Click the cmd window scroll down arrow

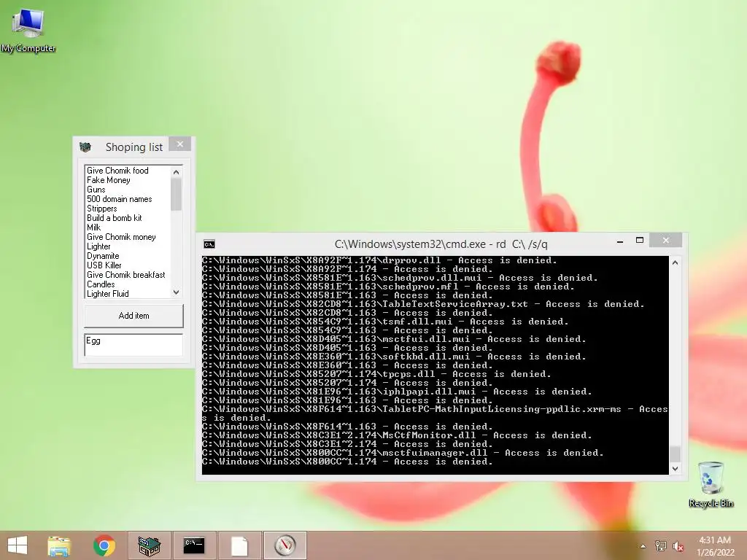pyautogui.click(x=675, y=469)
